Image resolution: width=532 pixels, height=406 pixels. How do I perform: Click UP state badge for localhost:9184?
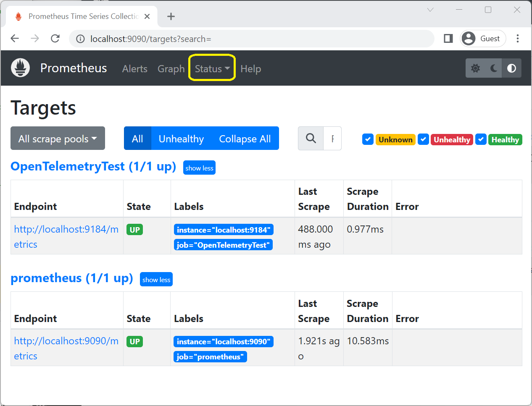point(135,230)
